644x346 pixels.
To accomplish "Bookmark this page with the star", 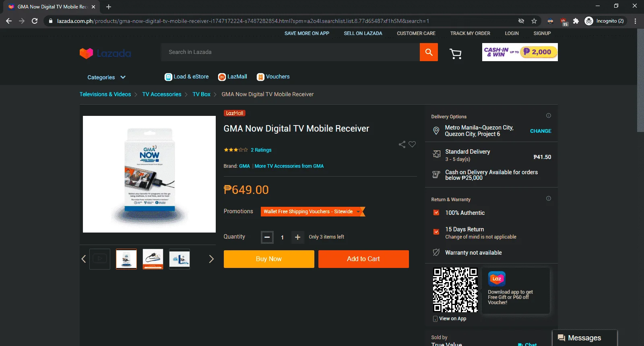I will tap(534, 21).
